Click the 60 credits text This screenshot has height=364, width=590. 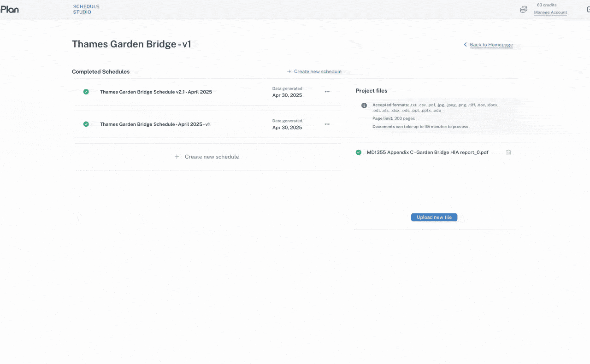(546, 5)
